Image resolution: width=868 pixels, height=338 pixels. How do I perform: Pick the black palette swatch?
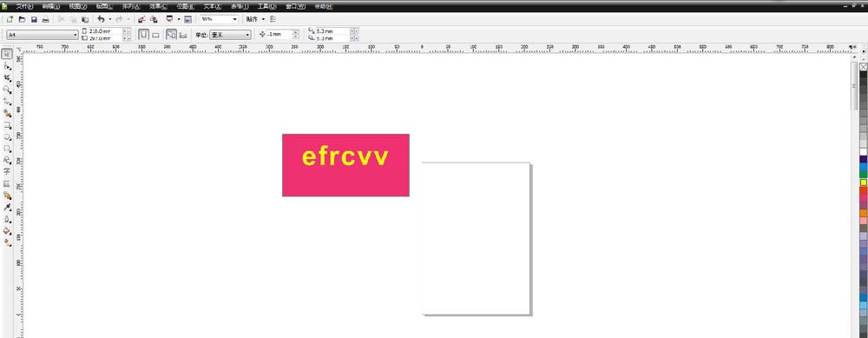click(x=863, y=74)
